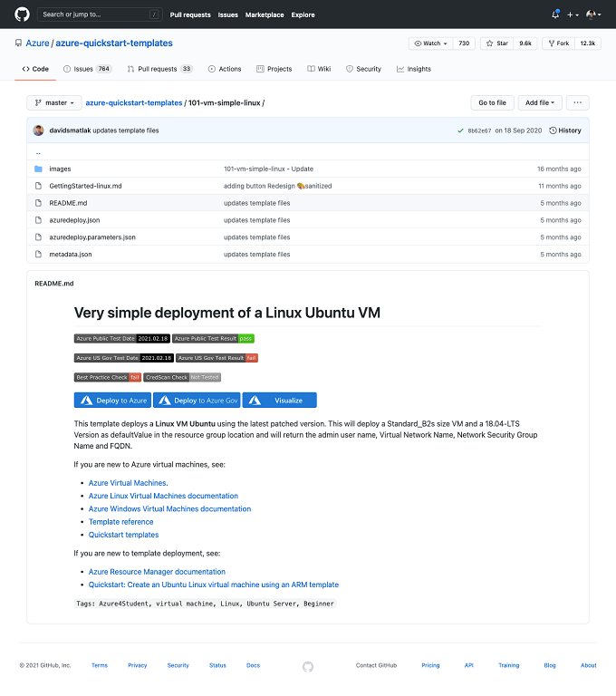The width and height of the screenshot is (616, 696).
Task: Open Azure Virtual Machines link
Action: point(128,482)
